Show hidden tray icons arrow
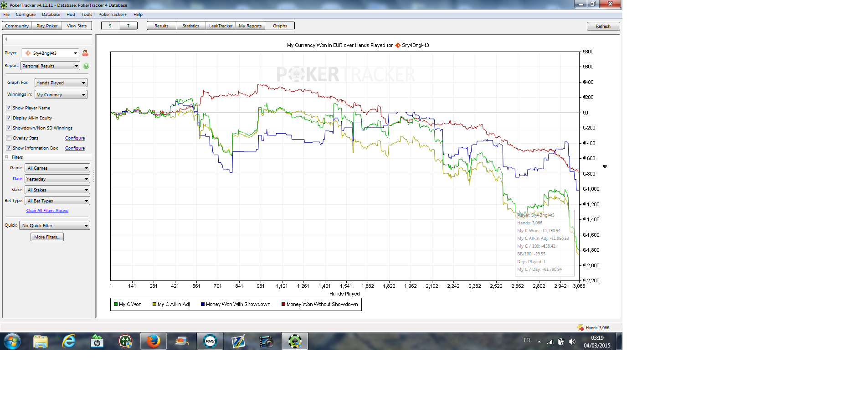 point(539,341)
